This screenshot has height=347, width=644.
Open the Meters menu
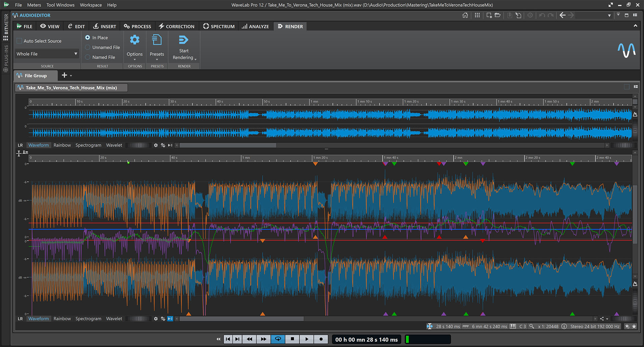pyautogui.click(x=34, y=5)
